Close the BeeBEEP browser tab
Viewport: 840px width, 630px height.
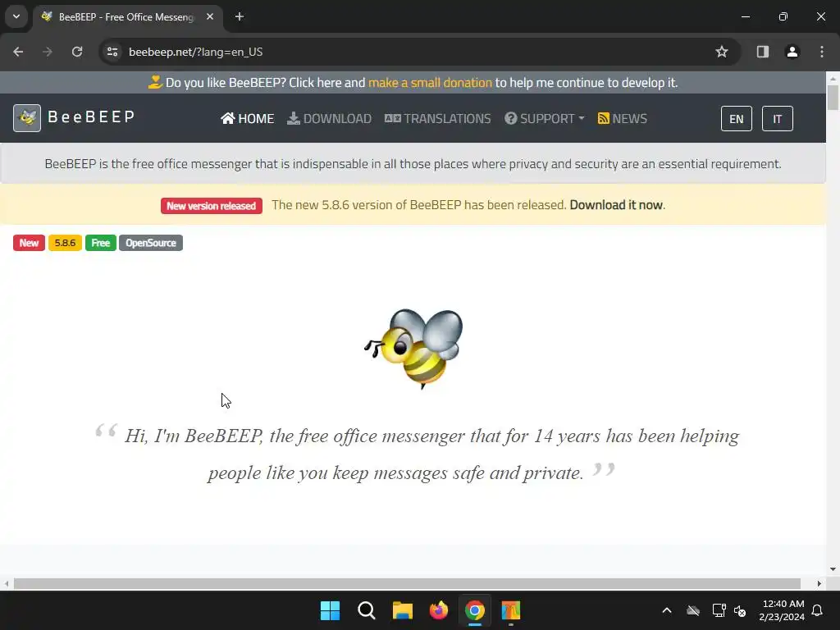click(210, 17)
